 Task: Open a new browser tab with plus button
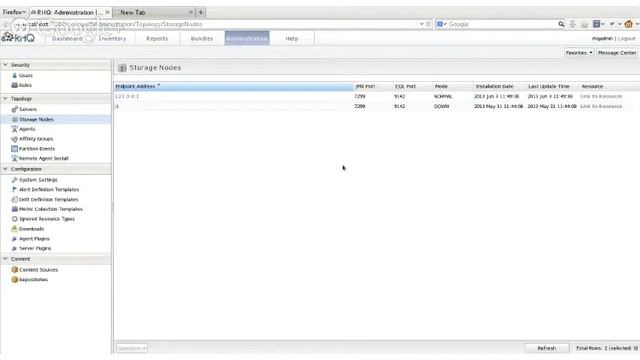[200, 13]
